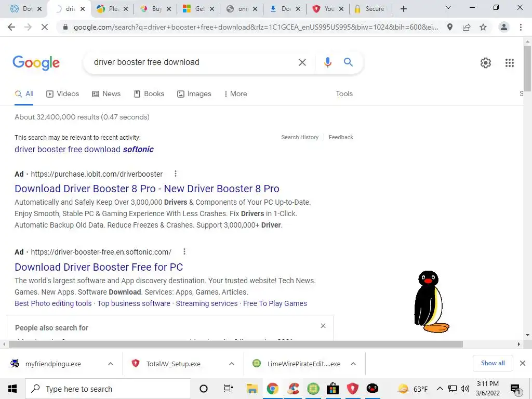This screenshot has width=532, height=399.
Task: Open Download Driver Booster Free for PC
Action: [99, 267]
